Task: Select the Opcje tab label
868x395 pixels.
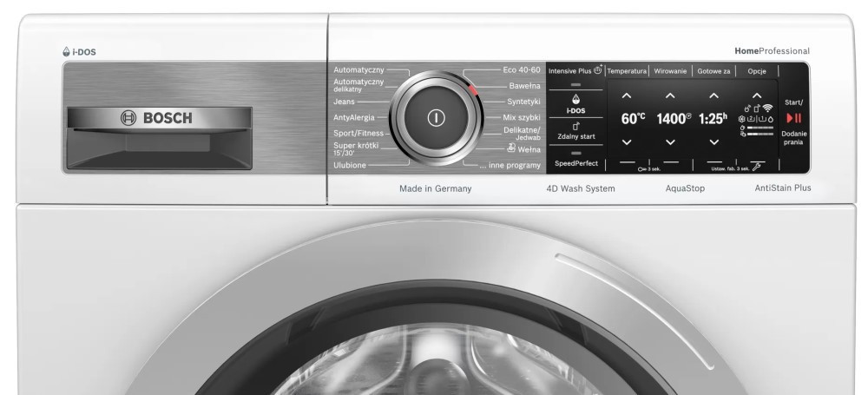Action: point(757,70)
